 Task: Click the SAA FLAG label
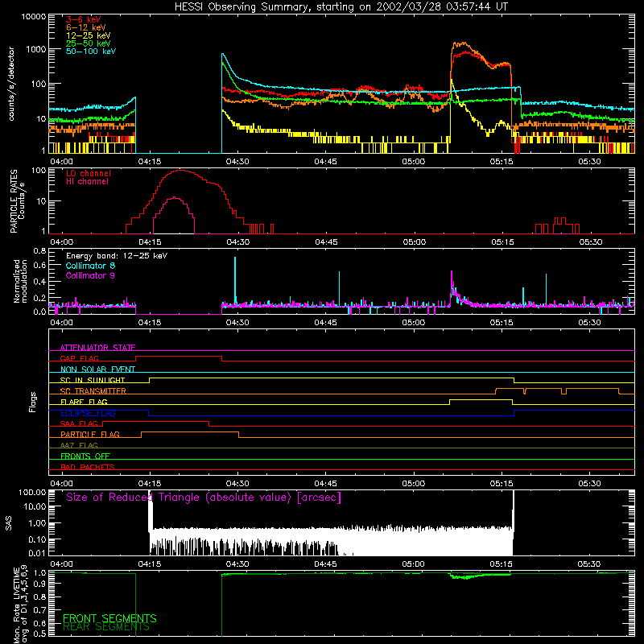79,423
